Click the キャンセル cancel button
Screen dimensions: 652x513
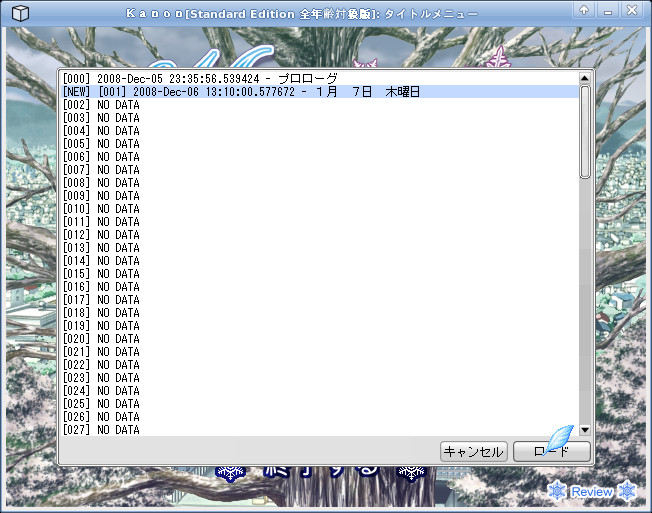(x=474, y=451)
